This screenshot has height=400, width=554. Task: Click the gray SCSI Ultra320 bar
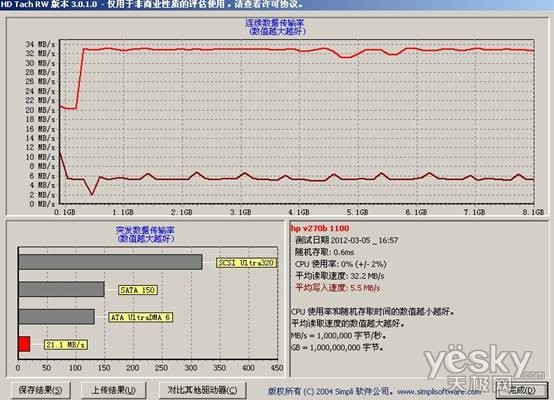tap(111, 262)
